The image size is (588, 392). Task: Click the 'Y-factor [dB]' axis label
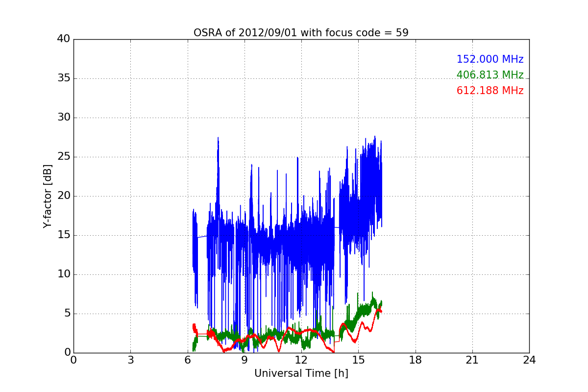48,196
